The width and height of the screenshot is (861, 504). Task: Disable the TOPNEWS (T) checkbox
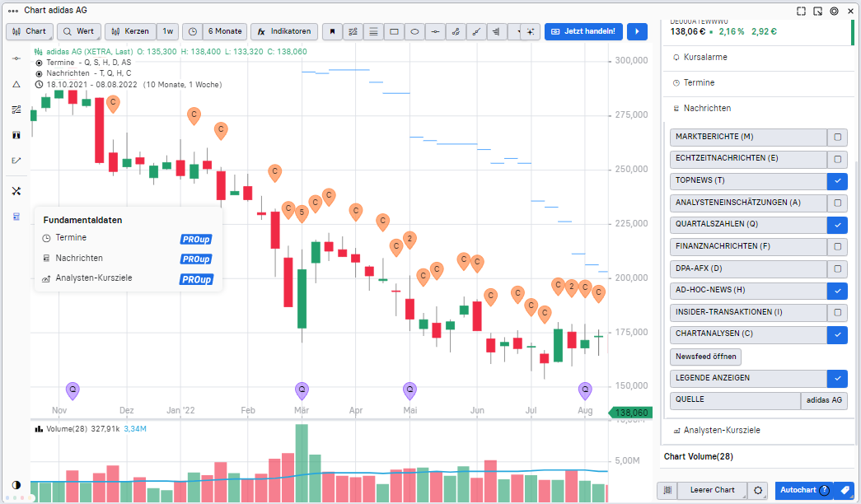[837, 181]
